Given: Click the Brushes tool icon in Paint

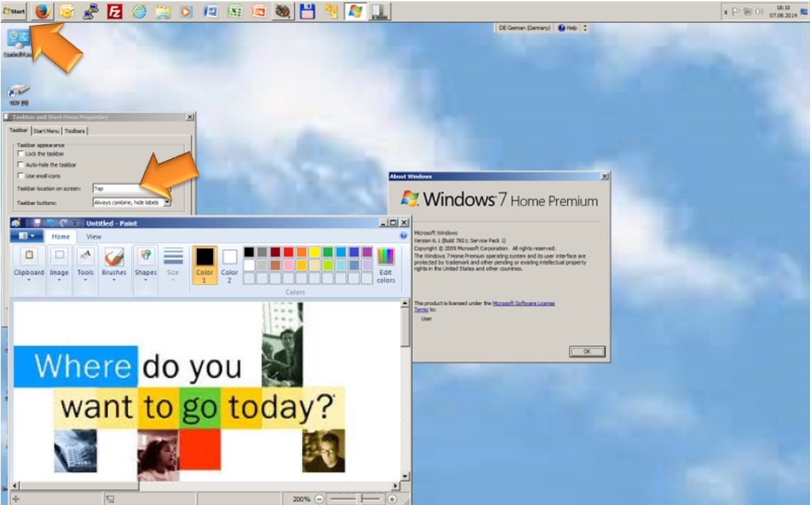Looking at the screenshot, I should tap(114, 257).
